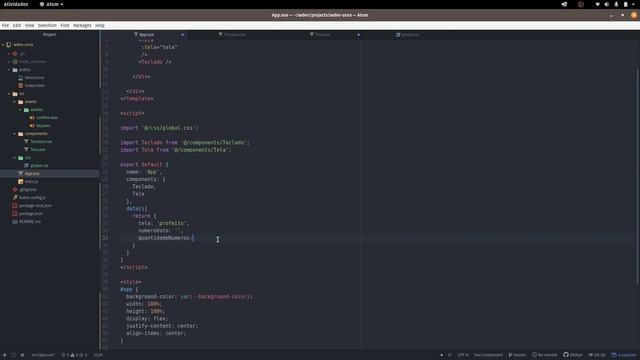Screen dimensions: 640x360
Task: Click the No remote status indicator
Action: coord(544,355)
